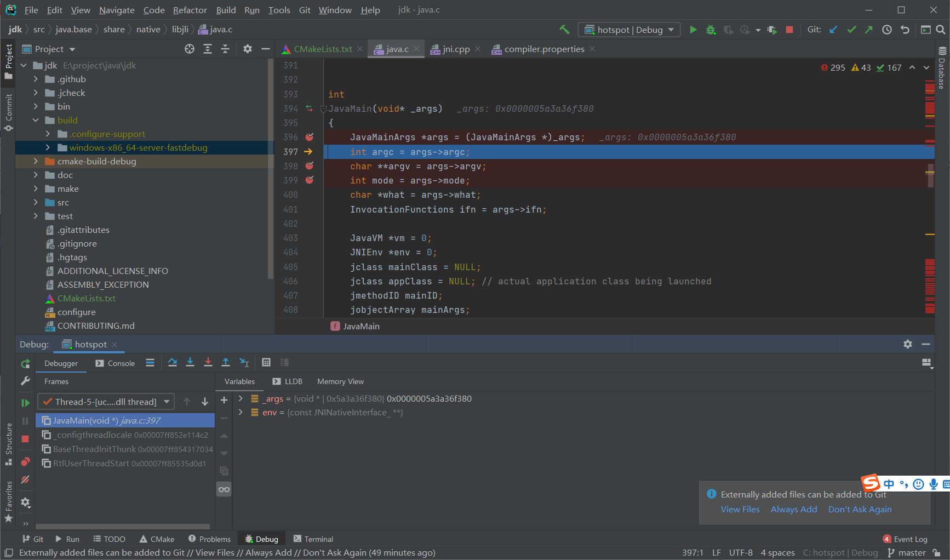Open the Project view selector dropdown
The width and height of the screenshot is (950, 560).
tap(49, 49)
